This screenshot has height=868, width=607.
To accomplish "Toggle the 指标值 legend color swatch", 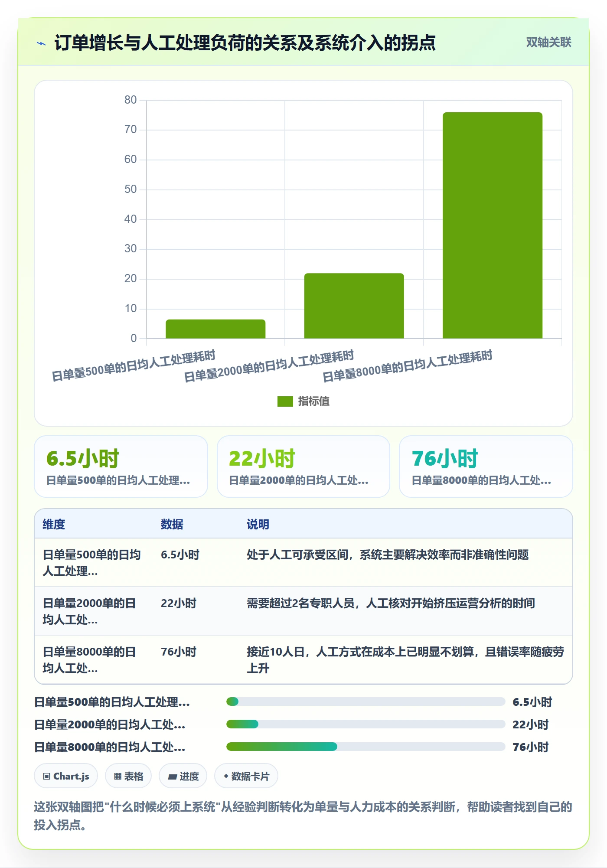I will (285, 401).
